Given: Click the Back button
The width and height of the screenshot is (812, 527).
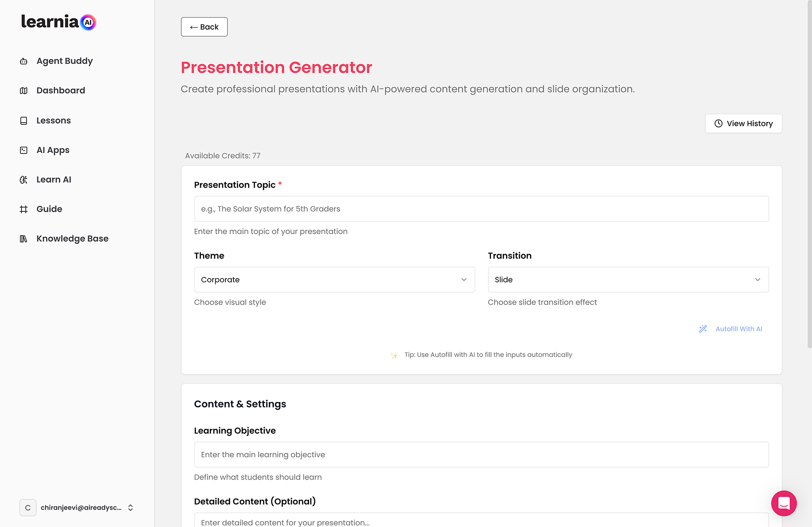Looking at the screenshot, I should (204, 27).
